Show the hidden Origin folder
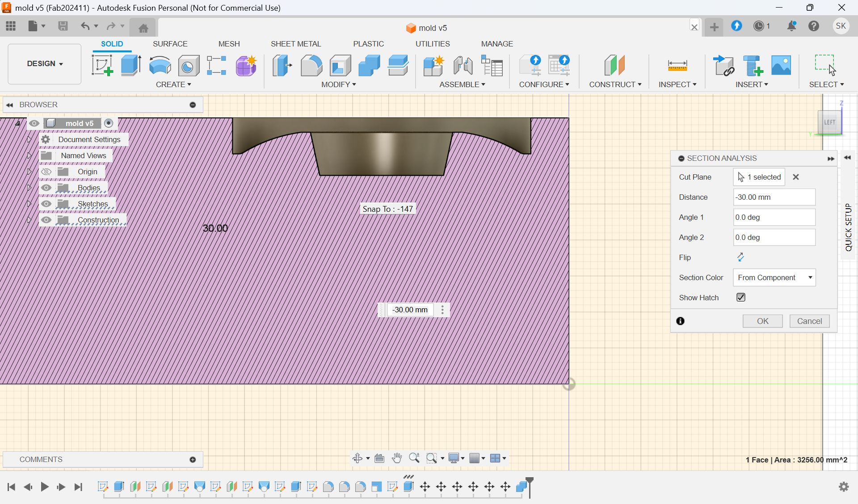 coord(46,172)
